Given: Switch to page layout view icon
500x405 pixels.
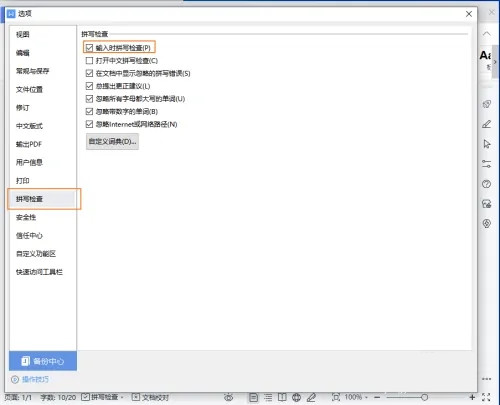Looking at the screenshot, I should pyautogui.click(x=254, y=397).
